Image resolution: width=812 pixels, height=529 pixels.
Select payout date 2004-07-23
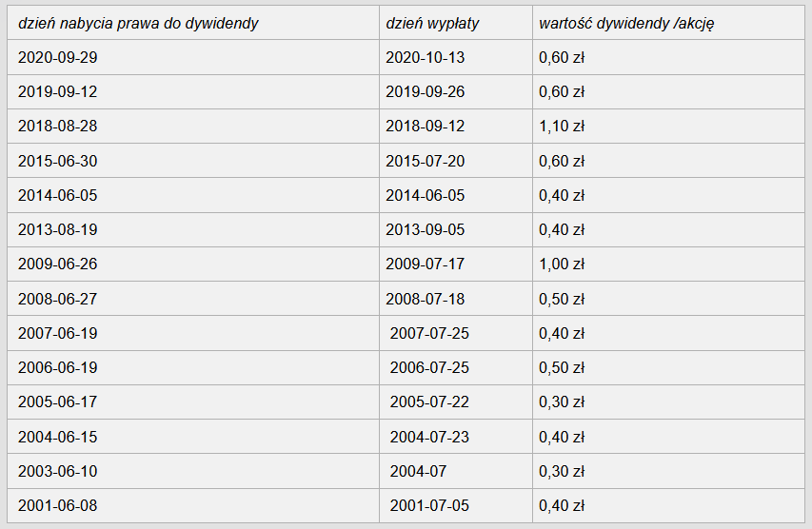pyautogui.click(x=429, y=437)
